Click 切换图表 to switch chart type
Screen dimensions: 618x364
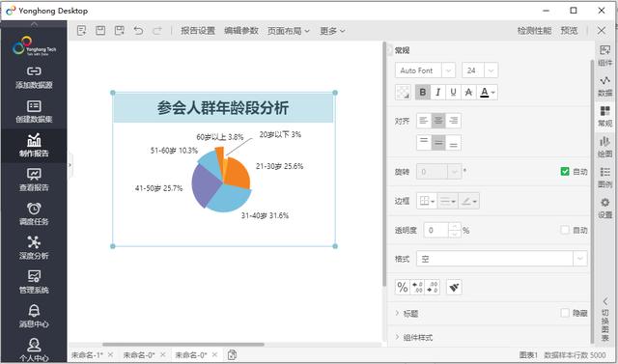pyautogui.click(x=605, y=320)
